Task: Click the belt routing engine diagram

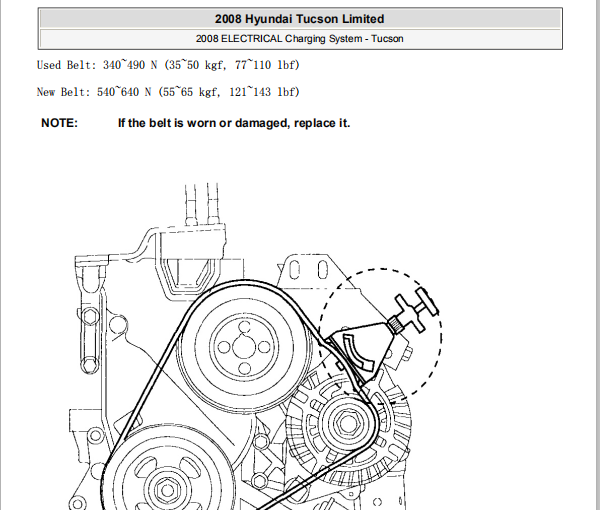Action: coord(255,346)
